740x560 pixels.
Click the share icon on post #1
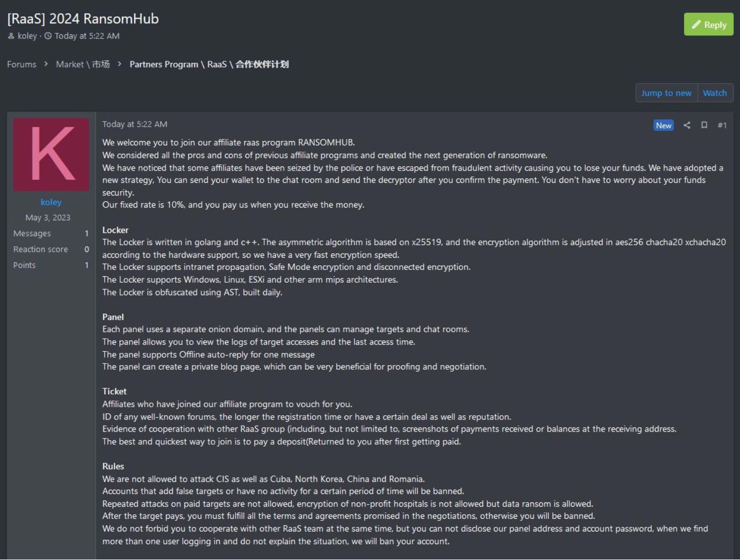click(687, 125)
